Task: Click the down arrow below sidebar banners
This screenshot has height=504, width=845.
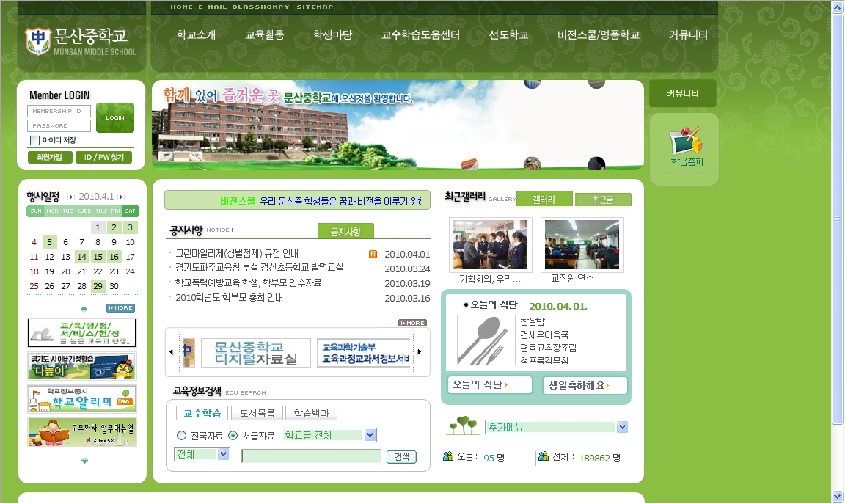Action: click(84, 461)
